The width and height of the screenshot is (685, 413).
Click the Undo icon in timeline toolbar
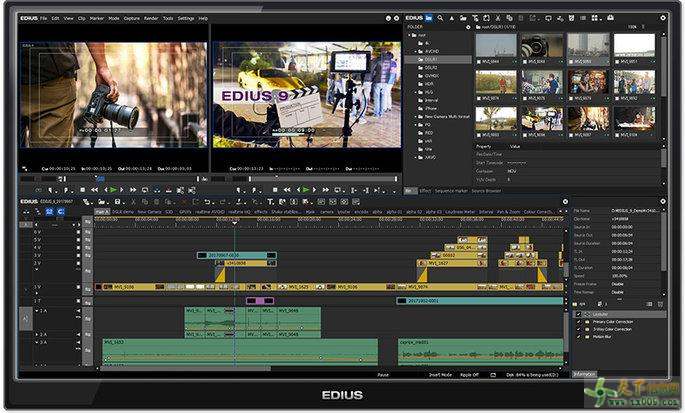coord(208,201)
